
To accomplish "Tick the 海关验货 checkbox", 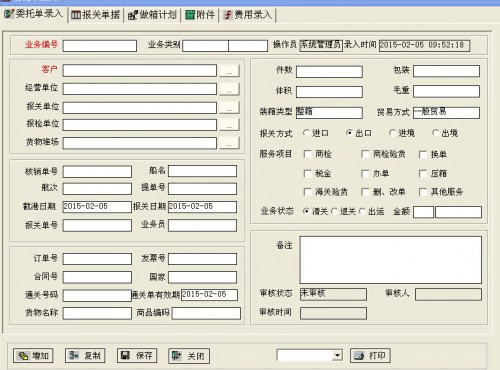I will (x=308, y=192).
